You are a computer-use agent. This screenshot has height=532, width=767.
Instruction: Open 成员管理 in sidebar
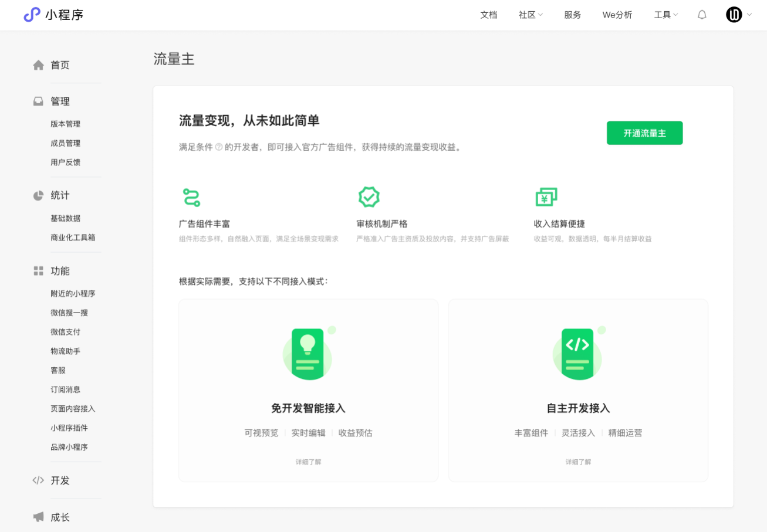pyautogui.click(x=65, y=143)
